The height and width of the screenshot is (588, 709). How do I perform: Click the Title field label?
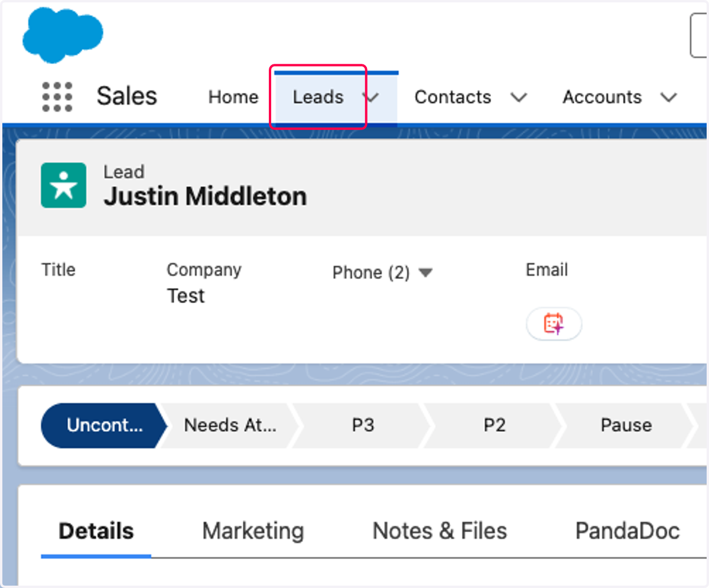(x=58, y=270)
